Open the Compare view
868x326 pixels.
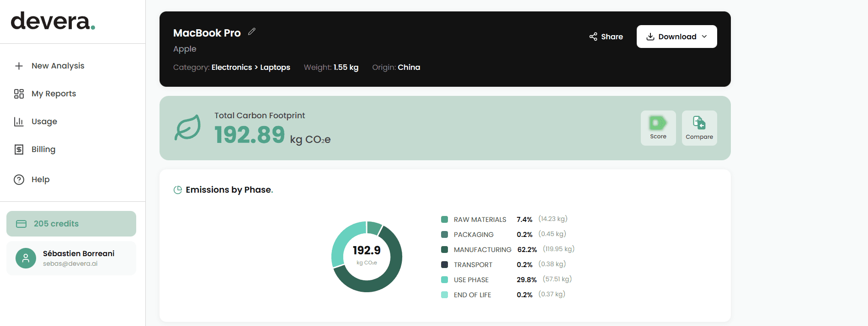tap(699, 128)
